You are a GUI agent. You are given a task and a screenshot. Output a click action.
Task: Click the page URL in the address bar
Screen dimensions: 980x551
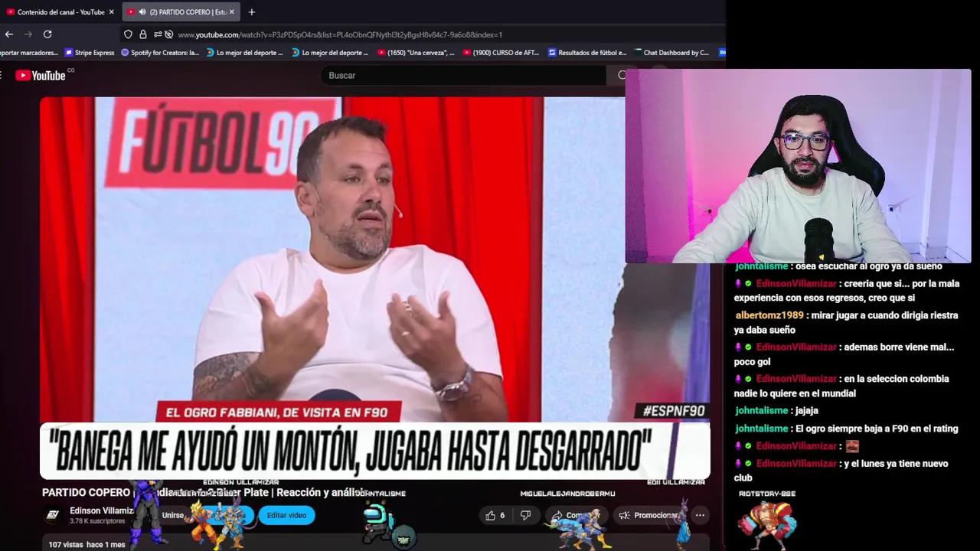[340, 34]
